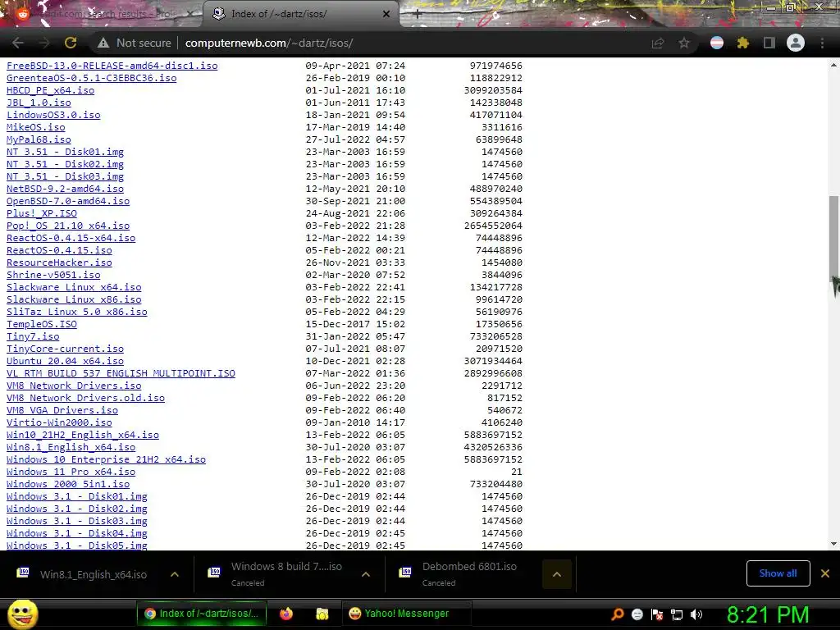Bookmark this page with the star icon

coord(684,43)
